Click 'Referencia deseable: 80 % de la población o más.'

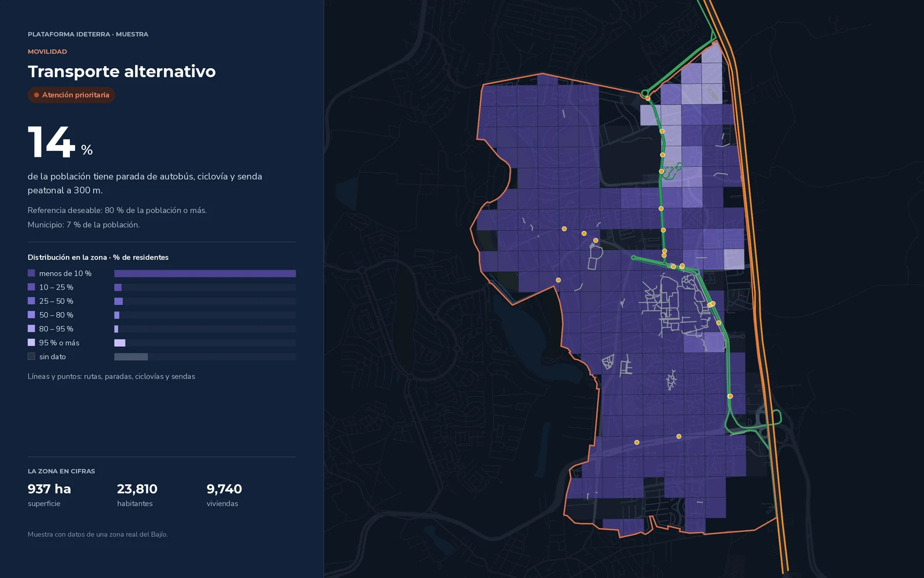tap(117, 210)
